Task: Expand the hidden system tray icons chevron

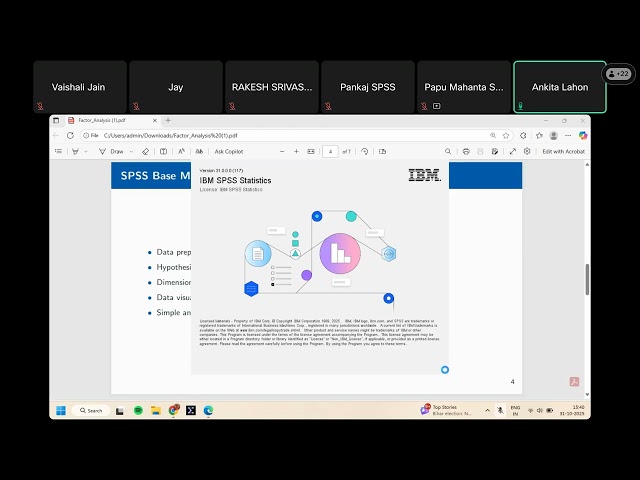Action: coord(487,411)
